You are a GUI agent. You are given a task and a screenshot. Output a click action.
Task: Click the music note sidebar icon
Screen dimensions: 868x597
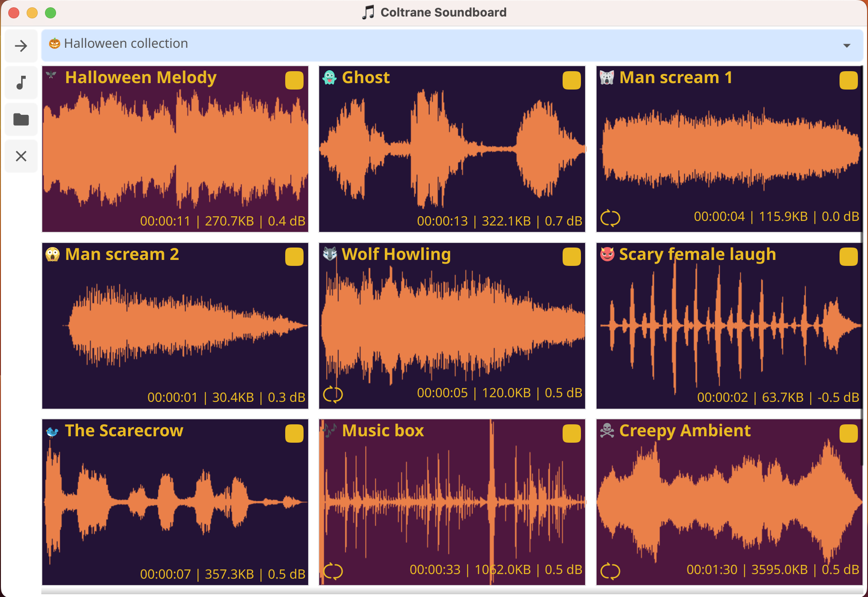pos(21,83)
